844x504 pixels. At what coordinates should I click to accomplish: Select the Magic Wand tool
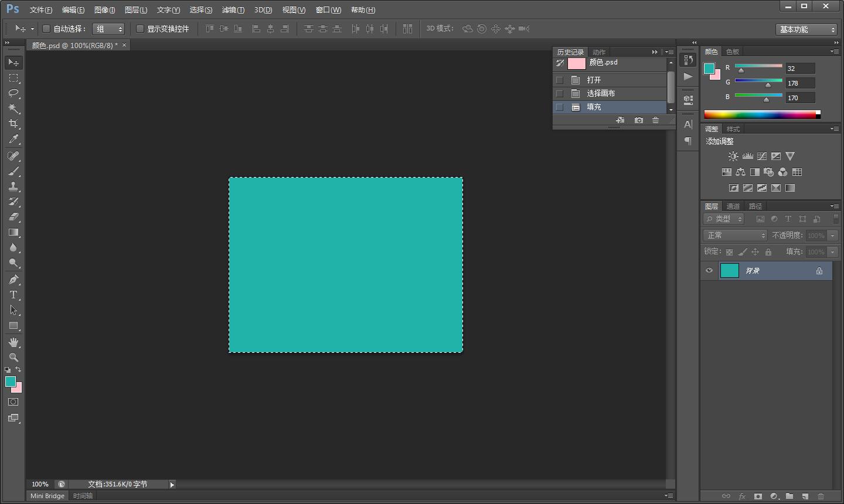(x=13, y=108)
